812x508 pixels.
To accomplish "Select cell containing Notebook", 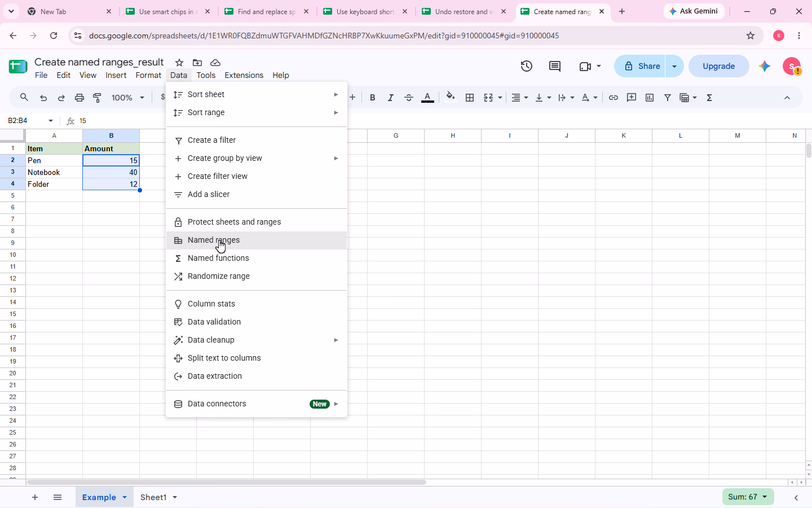I will [54, 172].
